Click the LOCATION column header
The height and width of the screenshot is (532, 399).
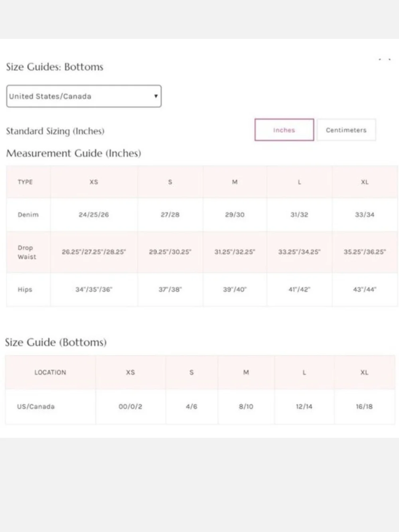coord(50,372)
